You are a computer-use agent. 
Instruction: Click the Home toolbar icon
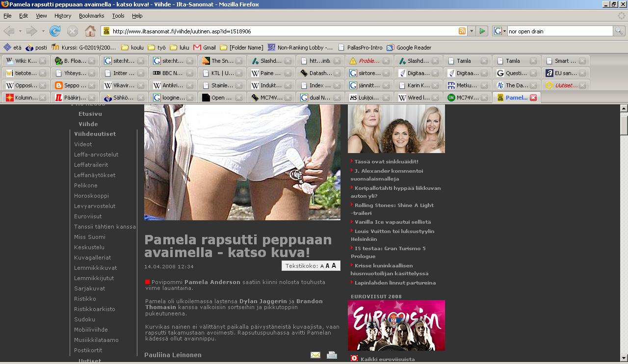(90, 31)
